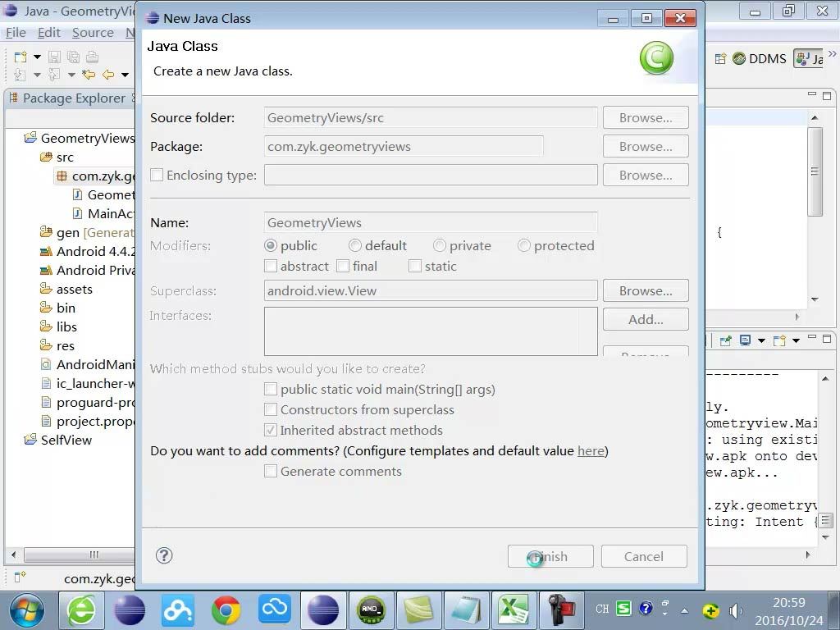This screenshot has height=630, width=840.
Task: Open the Source menu
Action: tap(93, 33)
